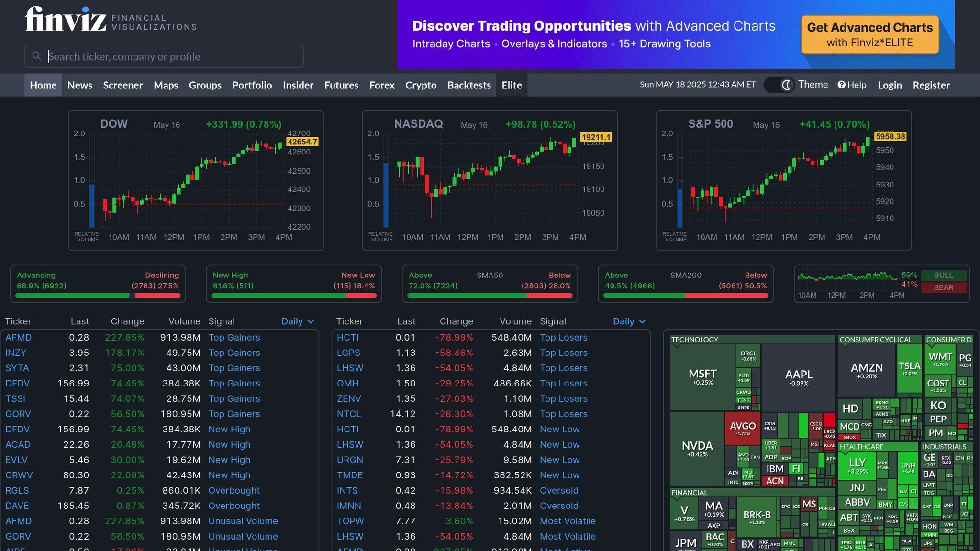Viewport: 980px width, 551px height.
Task: Open the Portfolio menu item
Action: pos(252,85)
